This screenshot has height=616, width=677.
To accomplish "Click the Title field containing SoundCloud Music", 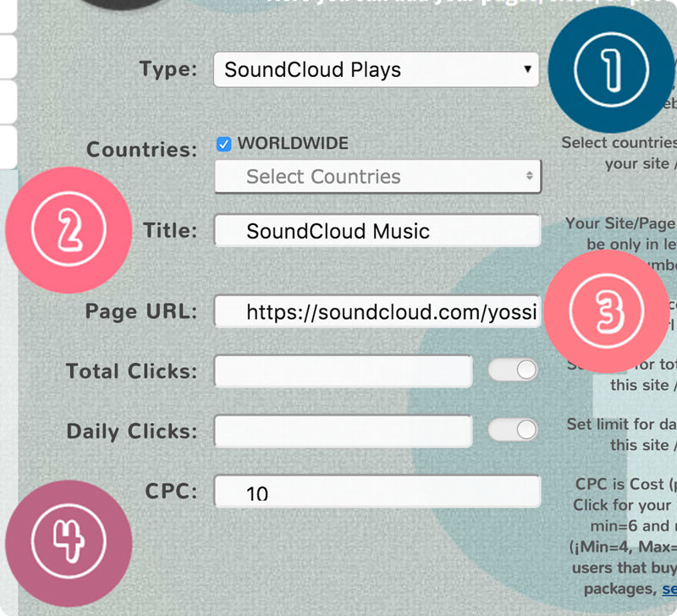I will tap(377, 230).
